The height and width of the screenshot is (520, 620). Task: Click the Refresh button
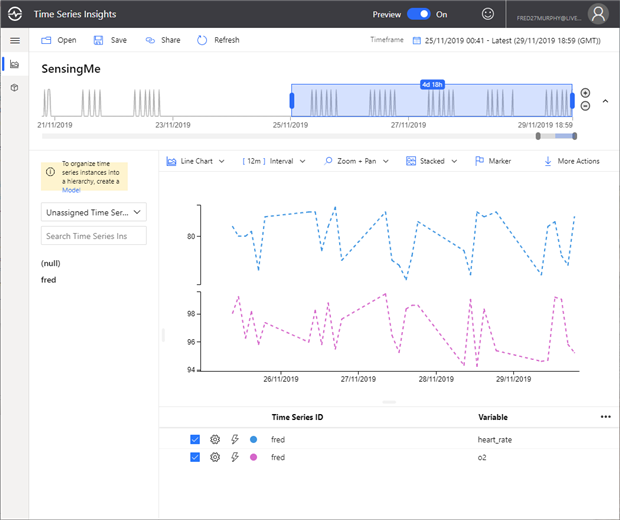218,40
